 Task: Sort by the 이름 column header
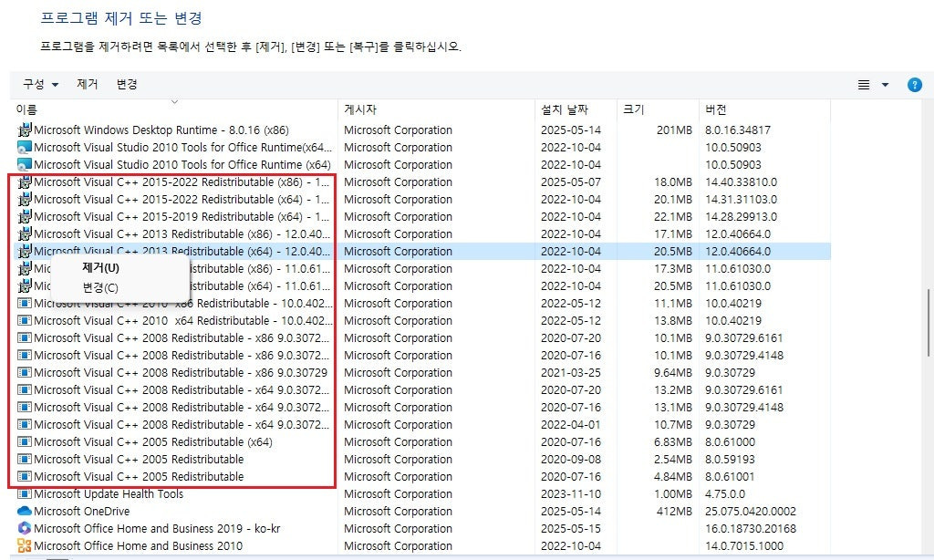tap(26, 109)
